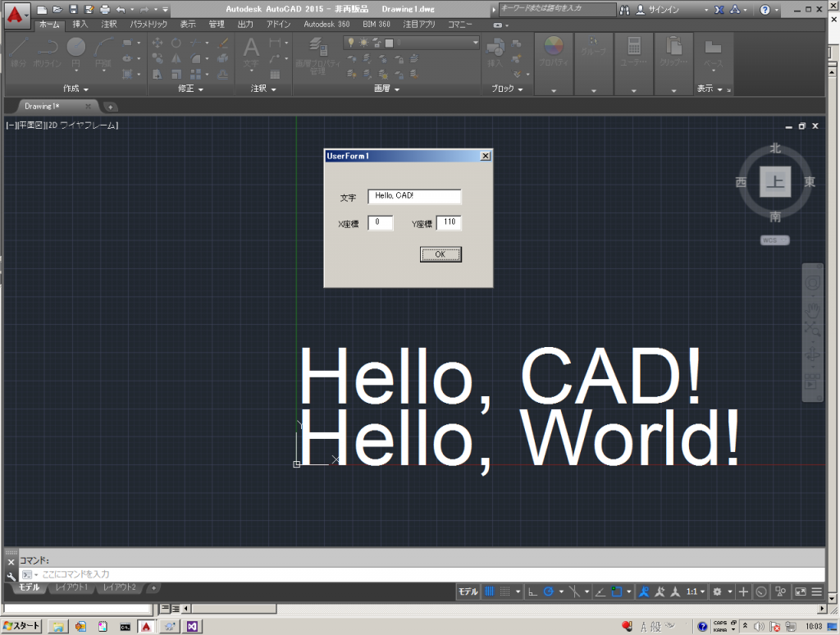
Task: Open Layer Properties Manager (画層プロパティ管理)
Action: [317, 56]
